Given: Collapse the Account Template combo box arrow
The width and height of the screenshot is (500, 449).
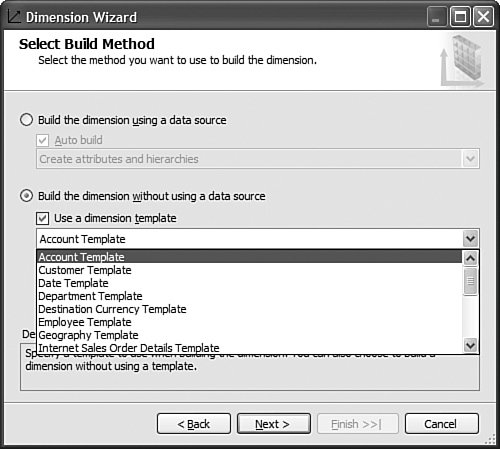Looking at the screenshot, I should coord(470,239).
